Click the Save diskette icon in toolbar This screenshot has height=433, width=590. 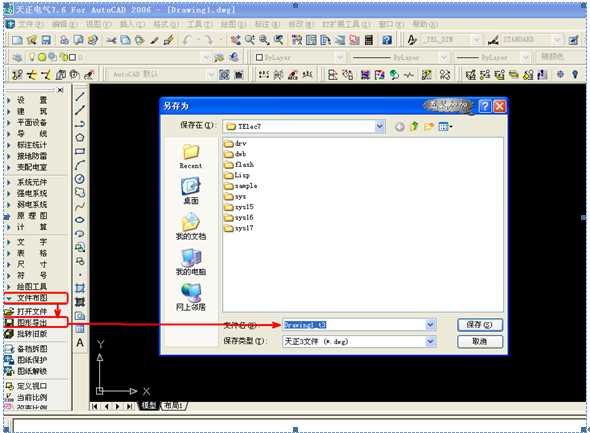46,40
